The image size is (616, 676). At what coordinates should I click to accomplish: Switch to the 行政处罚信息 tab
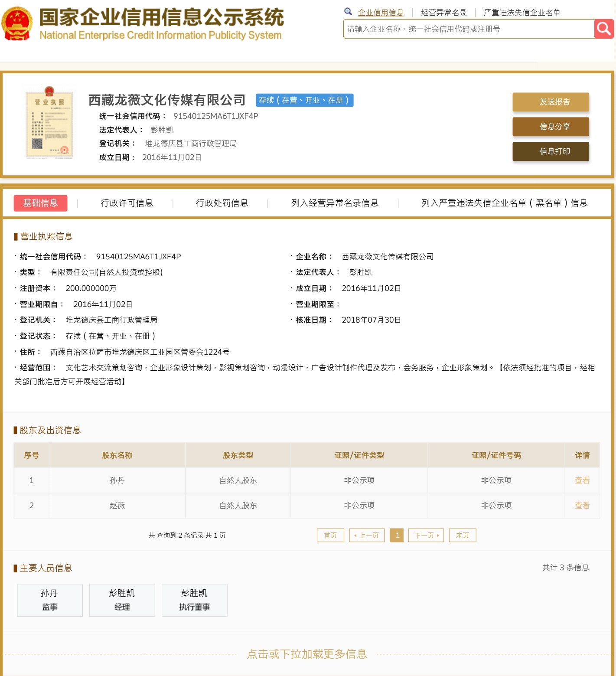[x=223, y=202]
